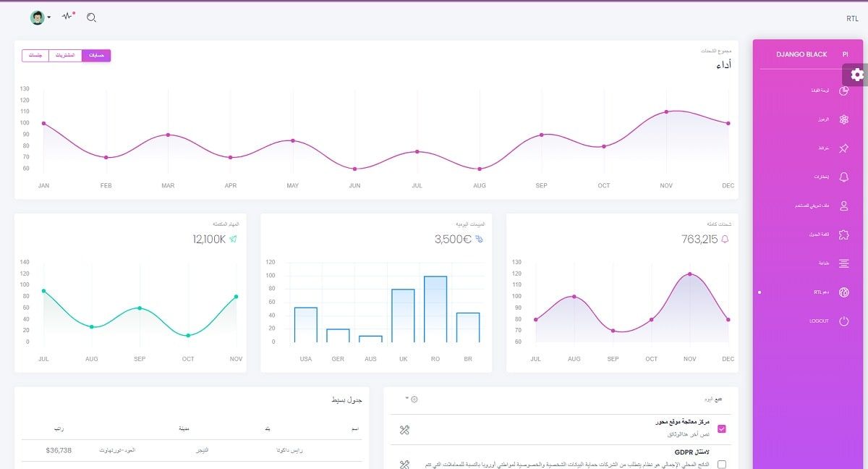Uncheck the مركز معالجة موقع محور task

[x=721, y=428]
